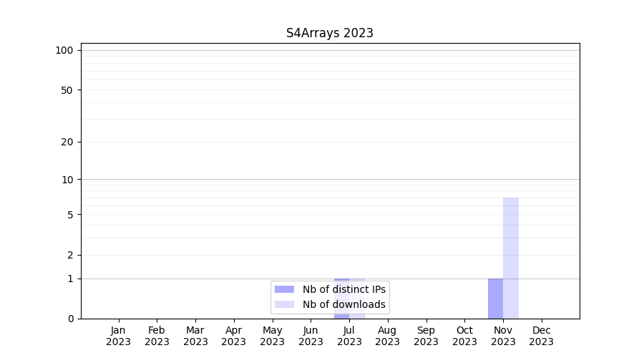Select the 0 y-axis tick label

(x=69, y=319)
